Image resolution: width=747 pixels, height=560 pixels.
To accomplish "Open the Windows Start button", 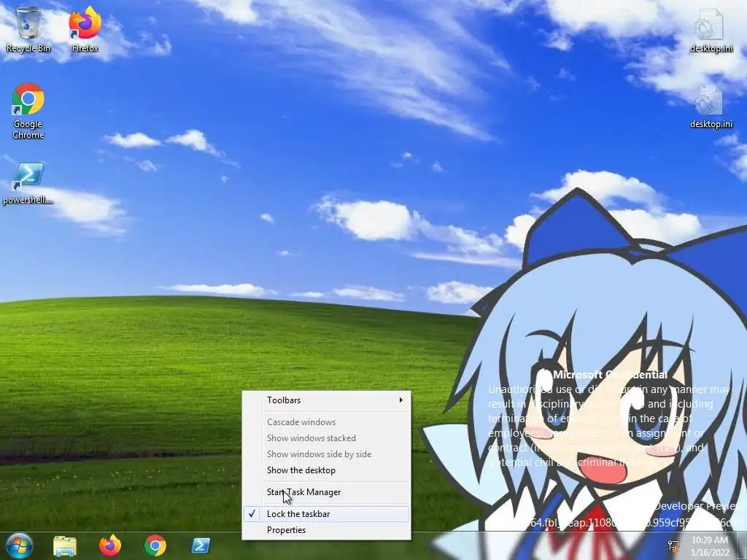I will click(x=20, y=545).
